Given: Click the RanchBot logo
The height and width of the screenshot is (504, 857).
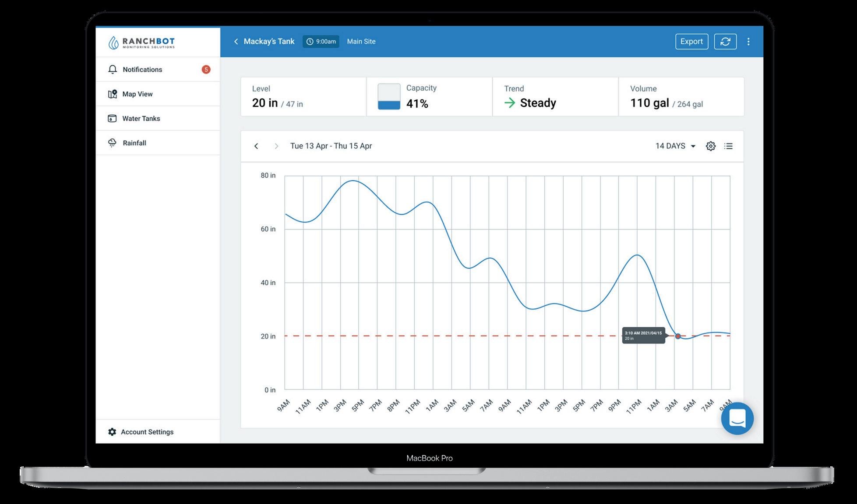Looking at the screenshot, I should tap(141, 42).
